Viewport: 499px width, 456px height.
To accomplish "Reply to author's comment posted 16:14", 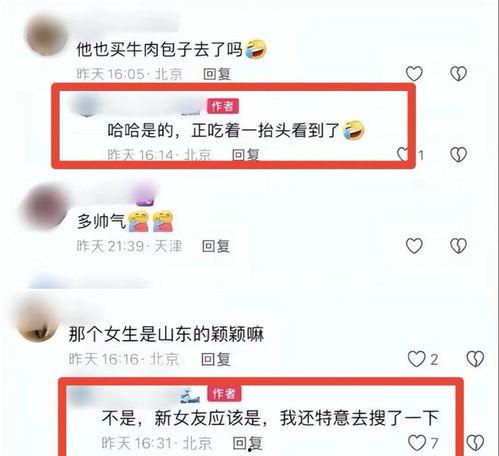I will pyautogui.click(x=246, y=155).
